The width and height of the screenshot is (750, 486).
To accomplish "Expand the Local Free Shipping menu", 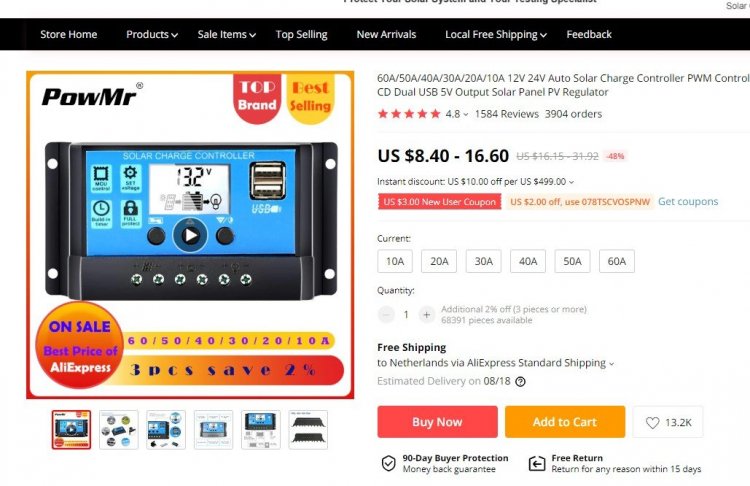I will 496,34.
